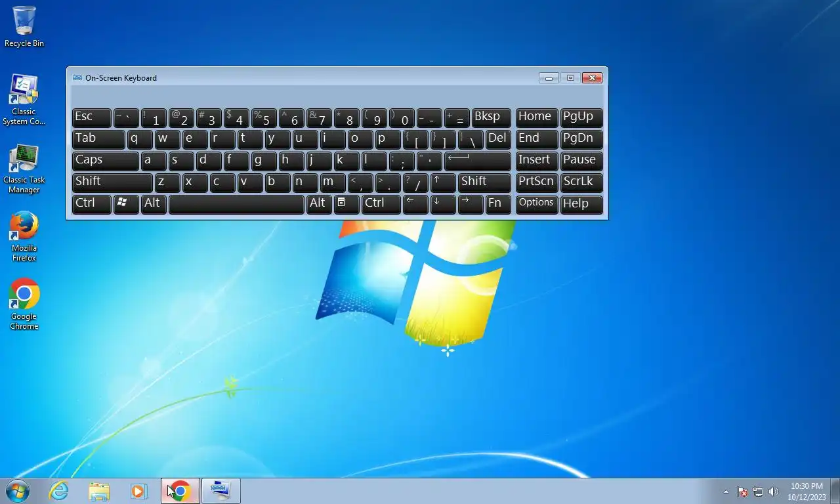Toggle the left Ctrl key
The width and height of the screenshot is (840, 504).
tap(92, 204)
